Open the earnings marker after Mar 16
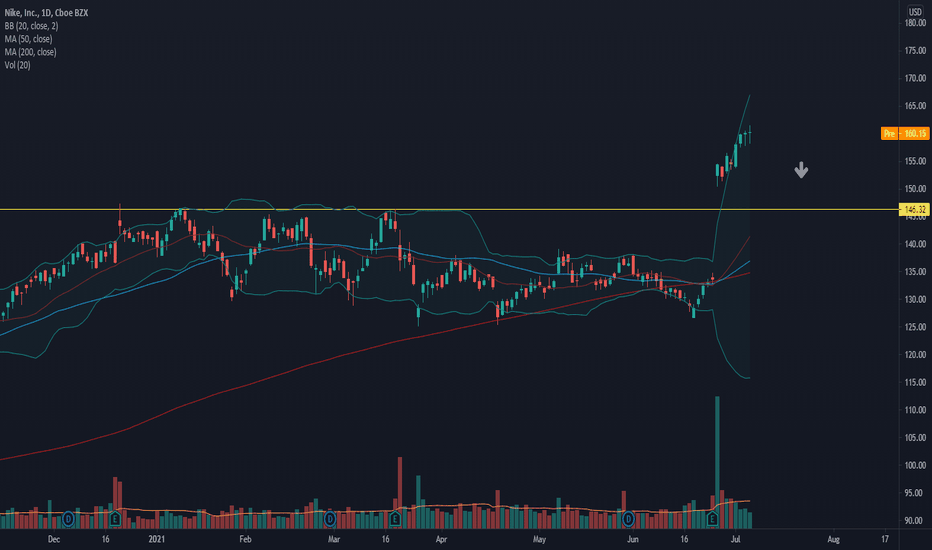Viewport: 932px width, 550px height. coord(395,519)
